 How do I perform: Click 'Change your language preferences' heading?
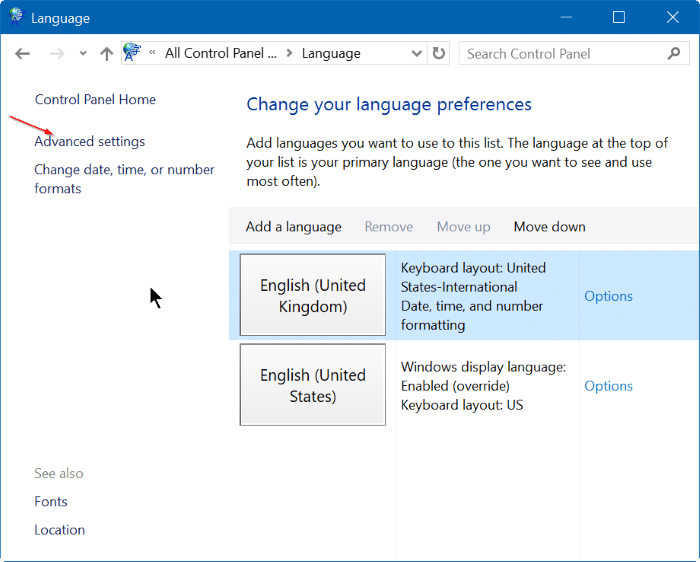tap(389, 105)
